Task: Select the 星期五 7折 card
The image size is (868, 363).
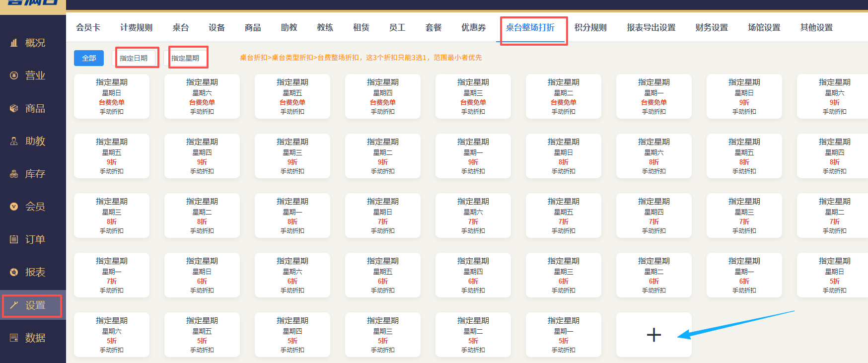Action: click(564, 216)
